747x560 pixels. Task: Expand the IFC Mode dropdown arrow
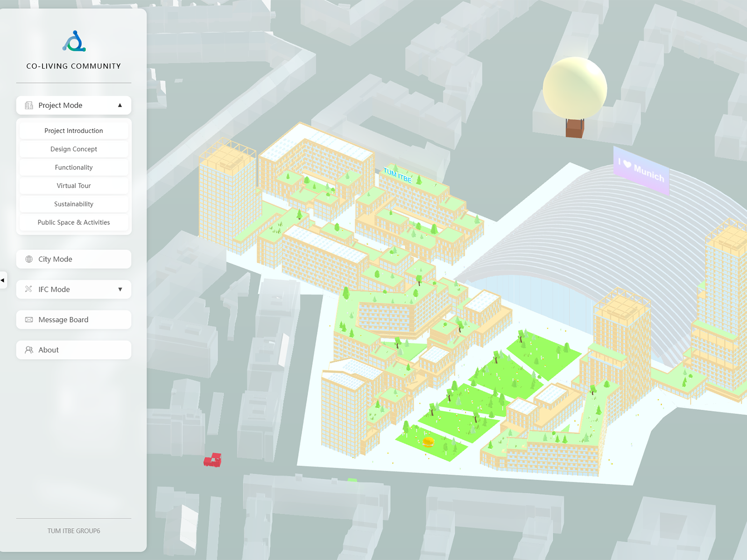tap(120, 289)
